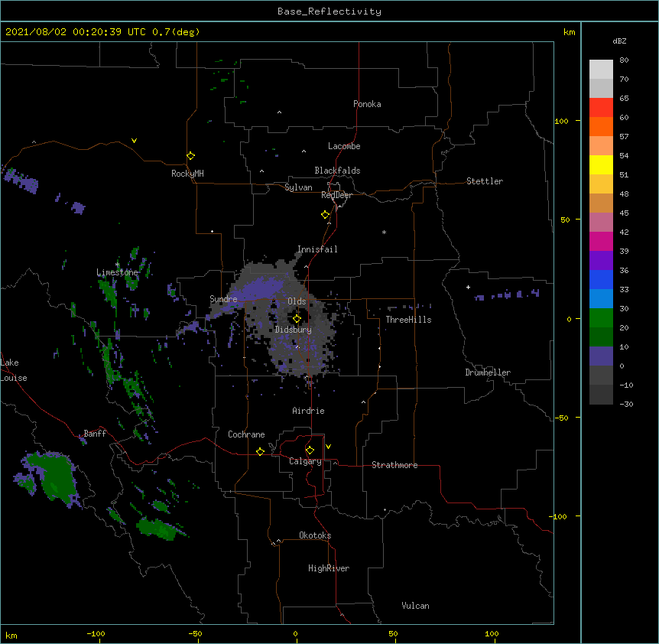
Task: Select the orange 57–60 dBZ legend swatch
Action: pos(601,126)
